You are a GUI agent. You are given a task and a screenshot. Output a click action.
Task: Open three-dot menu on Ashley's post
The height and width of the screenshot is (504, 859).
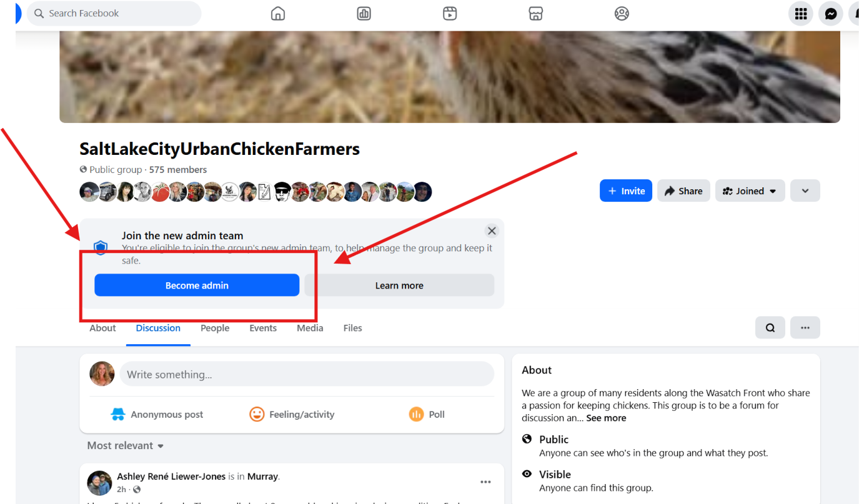click(485, 482)
